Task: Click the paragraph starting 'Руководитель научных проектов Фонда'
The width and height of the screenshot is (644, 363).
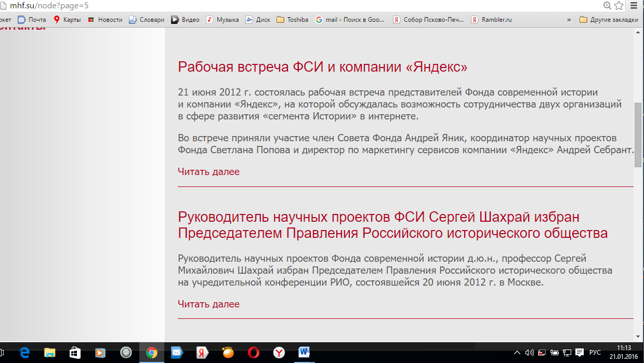Action: (395, 271)
